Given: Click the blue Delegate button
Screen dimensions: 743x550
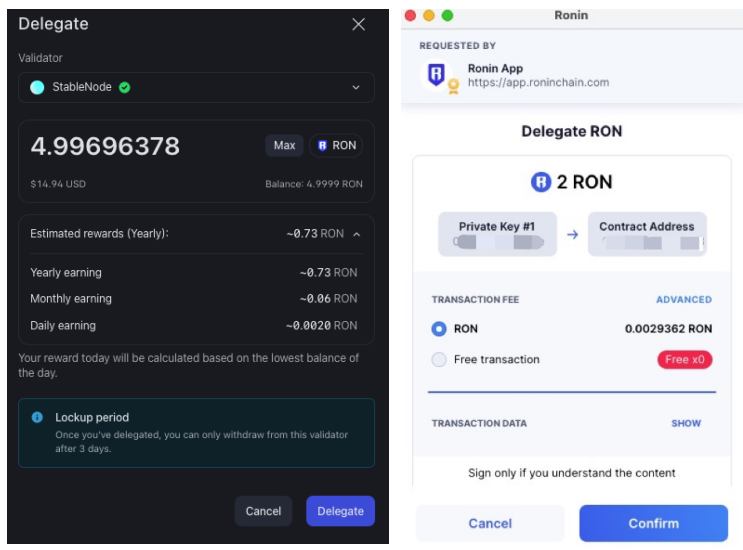Looking at the screenshot, I should click(x=340, y=511).
